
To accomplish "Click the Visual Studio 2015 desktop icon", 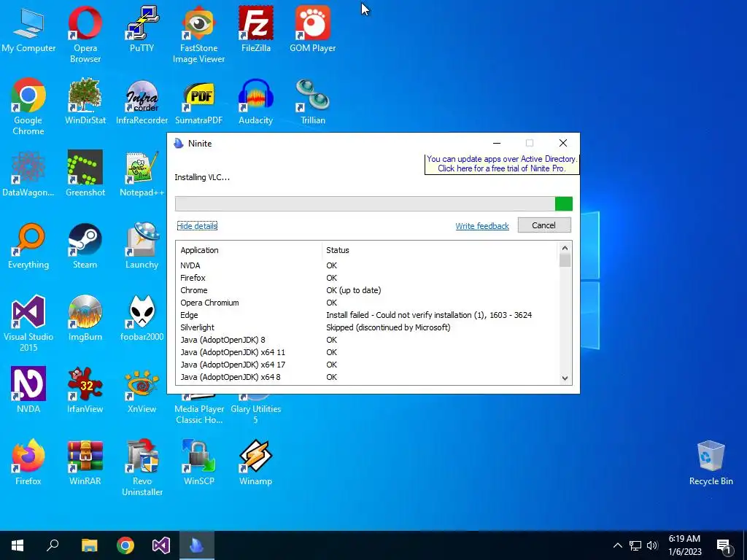I will point(28,323).
